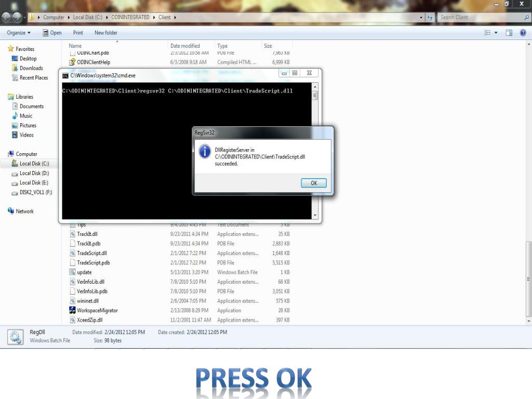Select the TradeScript.dll file icon
The height and width of the screenshot is (399, 532).
73,253
